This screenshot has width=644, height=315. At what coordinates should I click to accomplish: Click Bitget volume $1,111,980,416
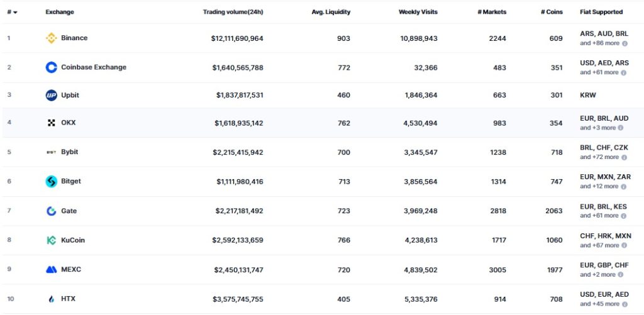pos(240,182)
